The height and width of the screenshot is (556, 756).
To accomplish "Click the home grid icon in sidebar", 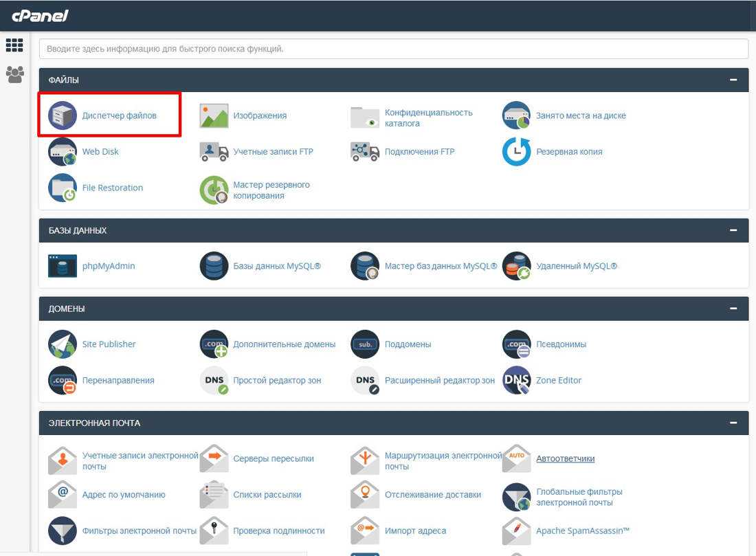I will 14,45.
